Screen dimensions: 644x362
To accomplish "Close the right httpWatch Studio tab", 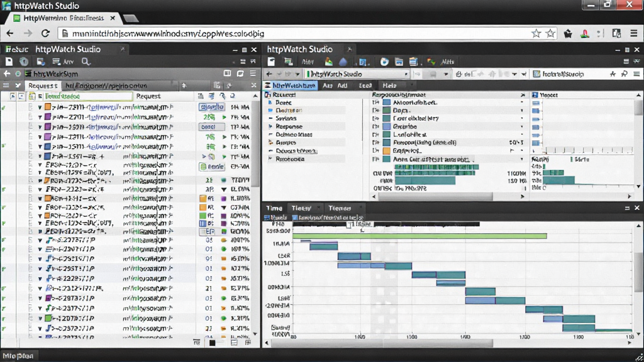I will tap(349, 49).
